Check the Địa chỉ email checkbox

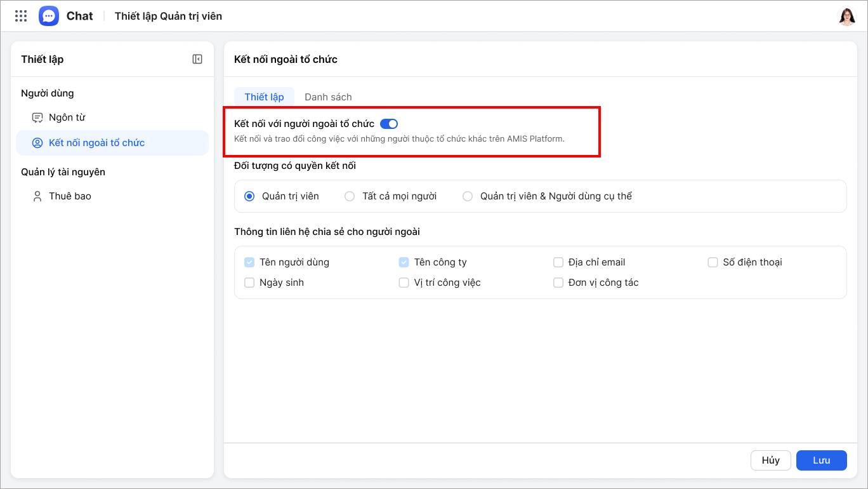pos(558,262)
